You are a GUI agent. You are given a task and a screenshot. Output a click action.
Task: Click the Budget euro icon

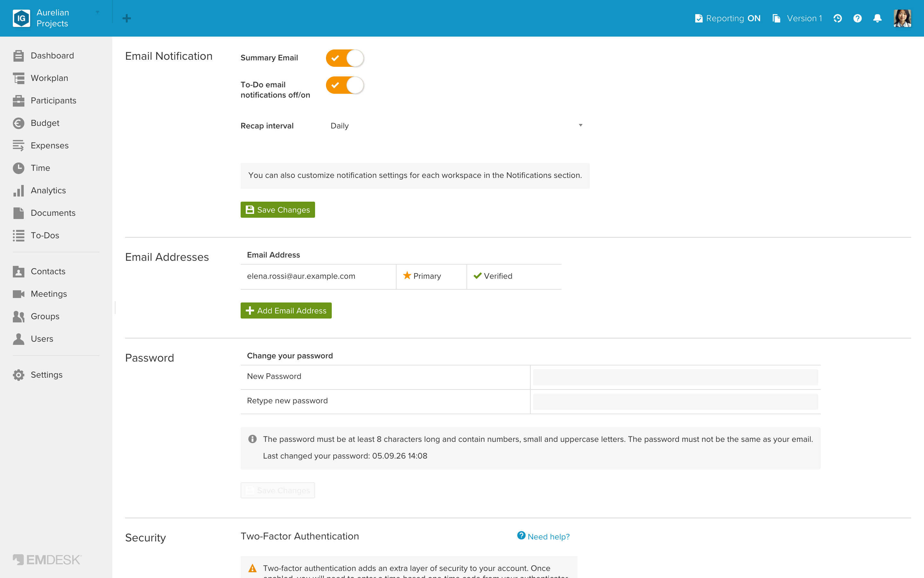tap(18, 123)
